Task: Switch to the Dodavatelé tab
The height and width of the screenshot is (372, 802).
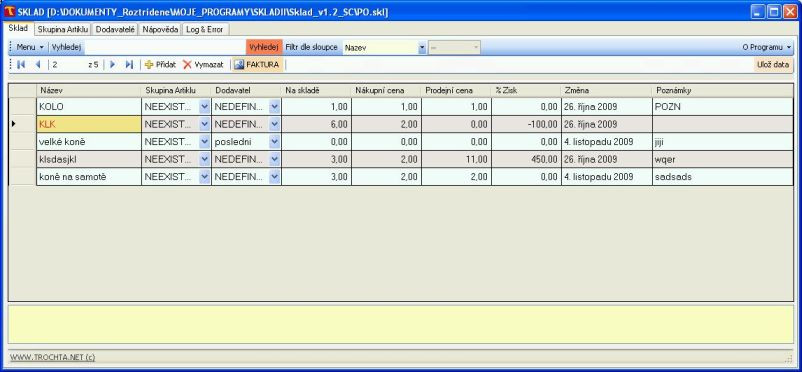Action: pos(115,30)
